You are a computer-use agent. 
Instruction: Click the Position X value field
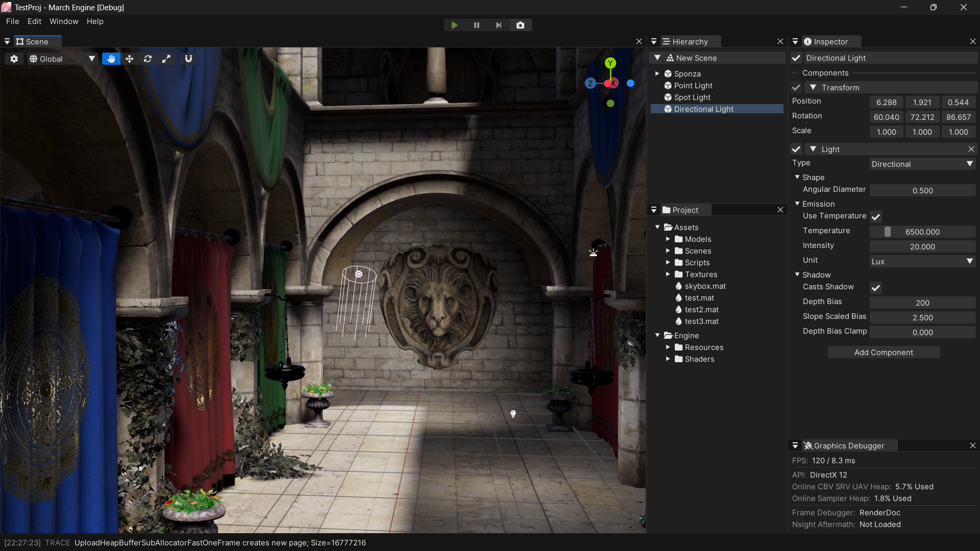pos(887,102)
